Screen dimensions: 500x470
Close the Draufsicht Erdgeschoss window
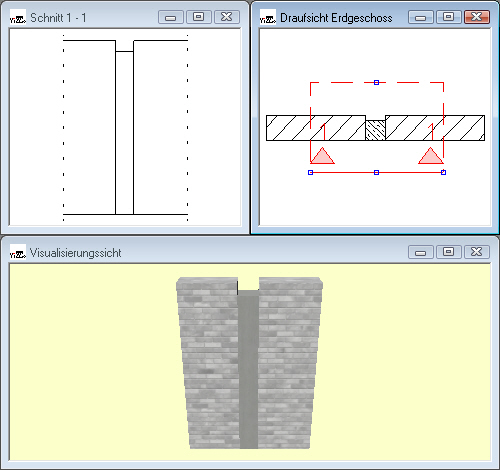477,17
